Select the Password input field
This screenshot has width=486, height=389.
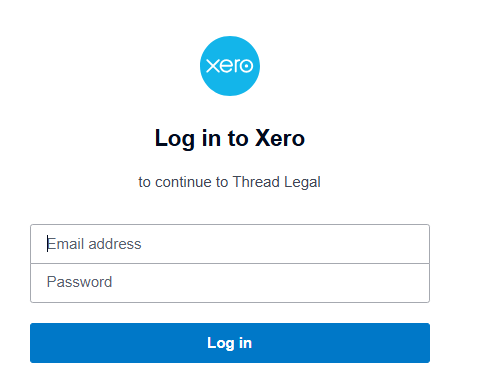tap(230, 283)
